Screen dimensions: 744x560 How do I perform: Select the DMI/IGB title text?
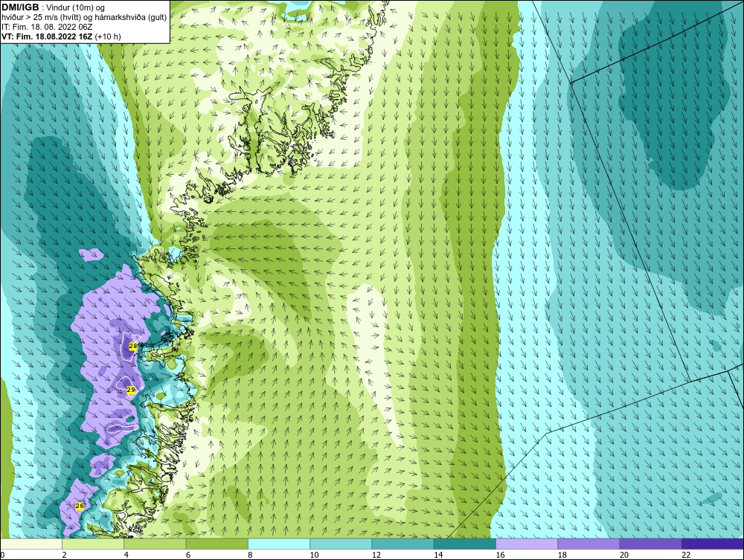(20, 7)
